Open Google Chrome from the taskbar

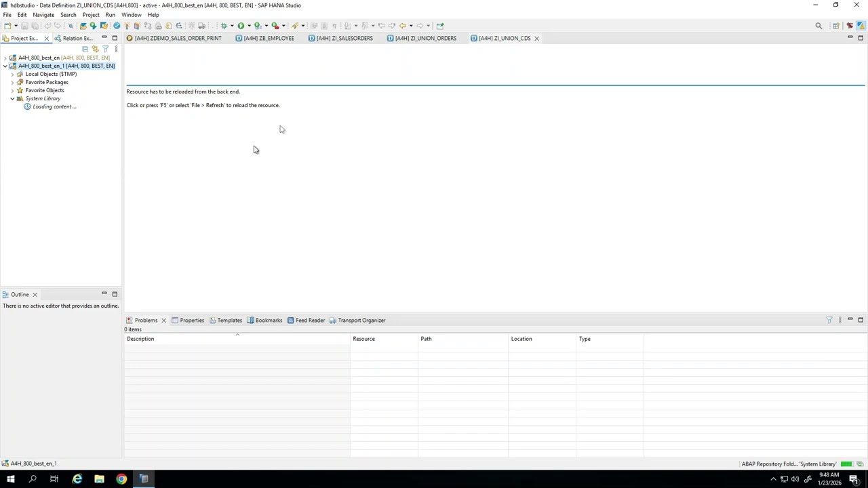[121, 479]
